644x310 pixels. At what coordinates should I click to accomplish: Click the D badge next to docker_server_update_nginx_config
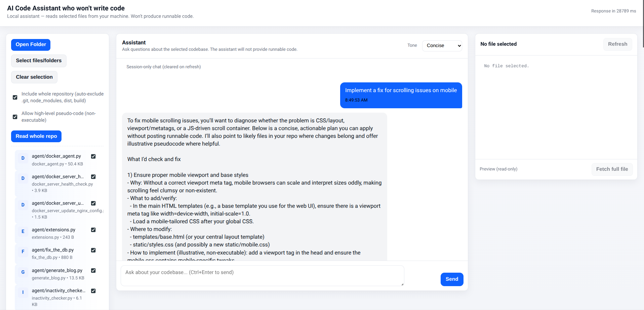click(x=23, y=205)
